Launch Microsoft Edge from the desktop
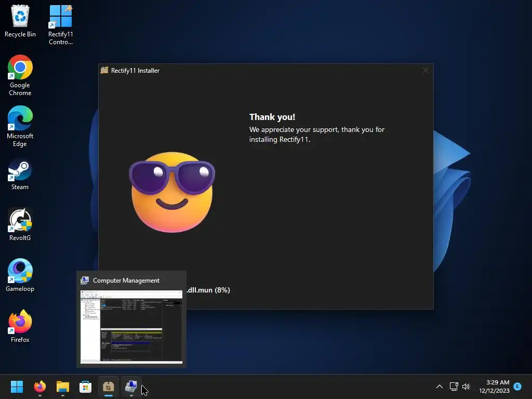This screenshot has width=532, height=399. point(20,126)
